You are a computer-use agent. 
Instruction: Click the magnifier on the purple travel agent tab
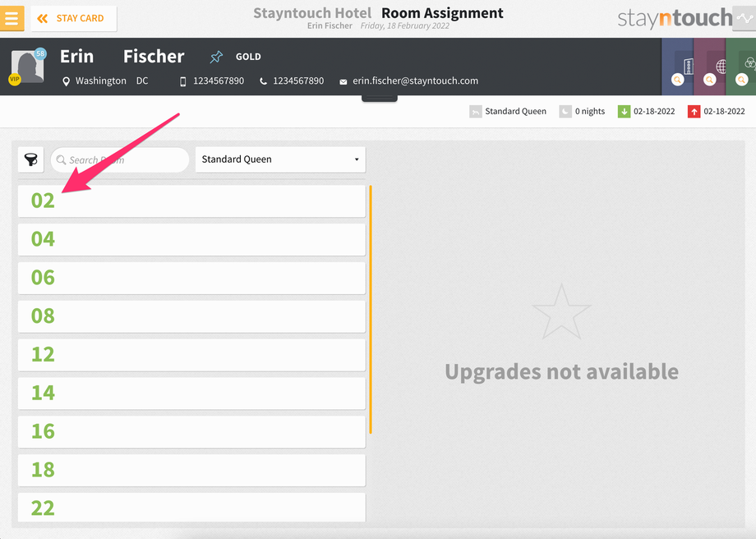tap(709, 80)
